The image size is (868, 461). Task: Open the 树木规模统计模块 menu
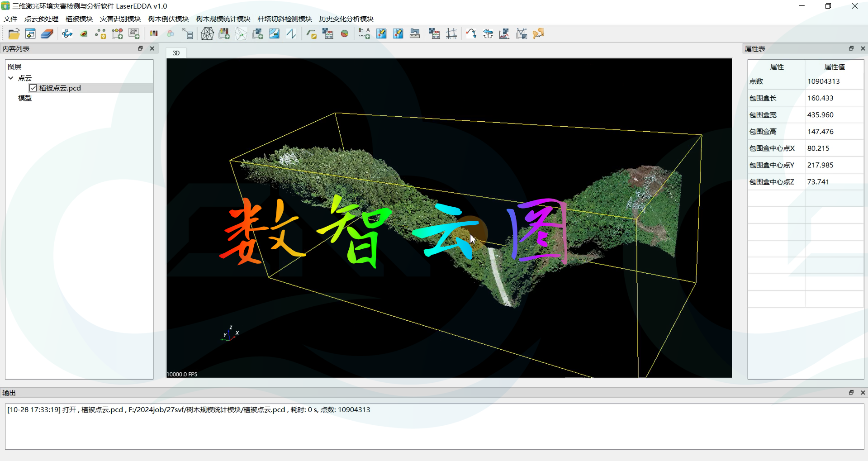click(x=223, y=19)
